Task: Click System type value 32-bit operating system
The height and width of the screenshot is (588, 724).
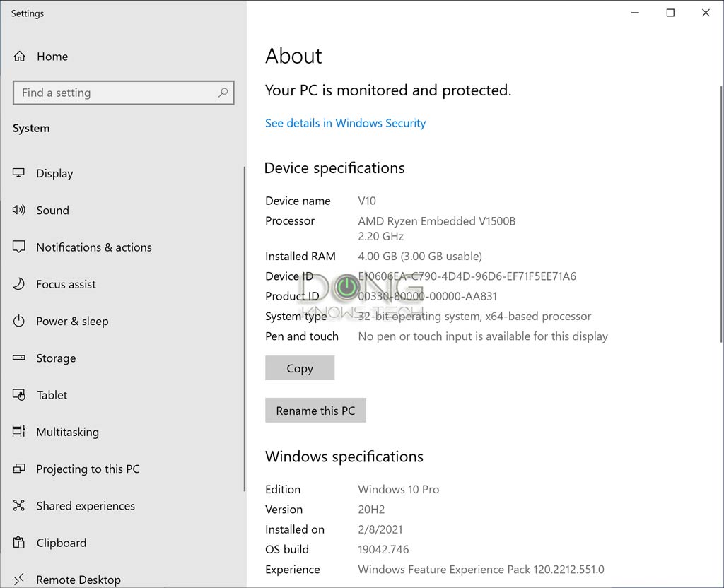Action: tap(474, 316)
